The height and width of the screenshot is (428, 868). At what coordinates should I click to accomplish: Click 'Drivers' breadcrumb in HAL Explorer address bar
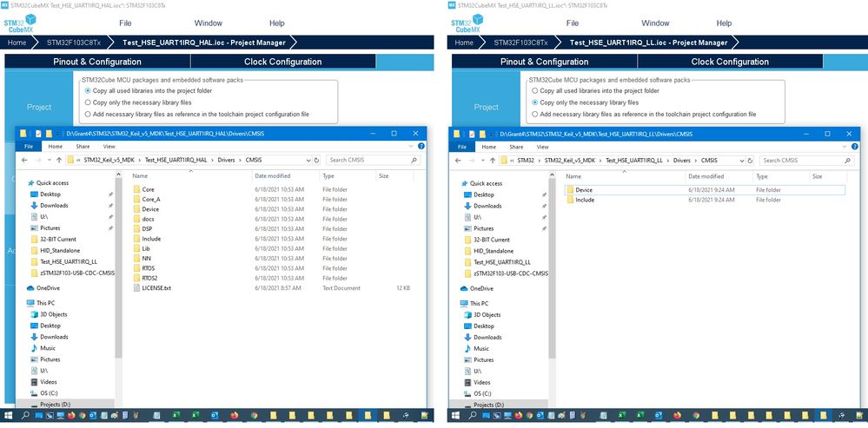pos(226,160)
